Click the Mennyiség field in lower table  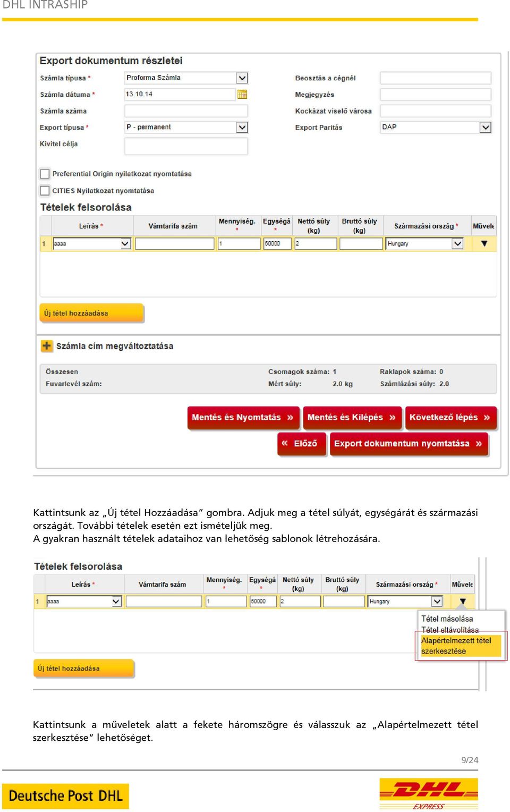(226, 602)
